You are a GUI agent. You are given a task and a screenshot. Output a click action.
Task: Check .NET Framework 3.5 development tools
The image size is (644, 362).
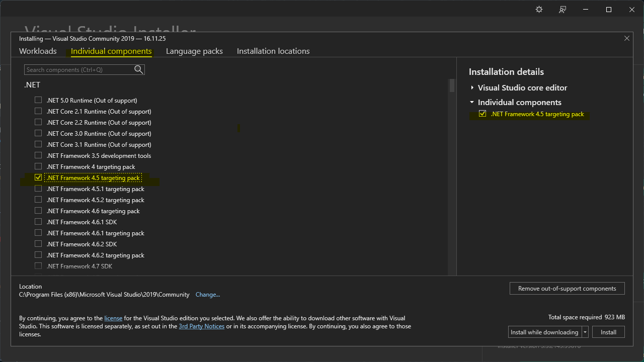click(x=38, y=155)
